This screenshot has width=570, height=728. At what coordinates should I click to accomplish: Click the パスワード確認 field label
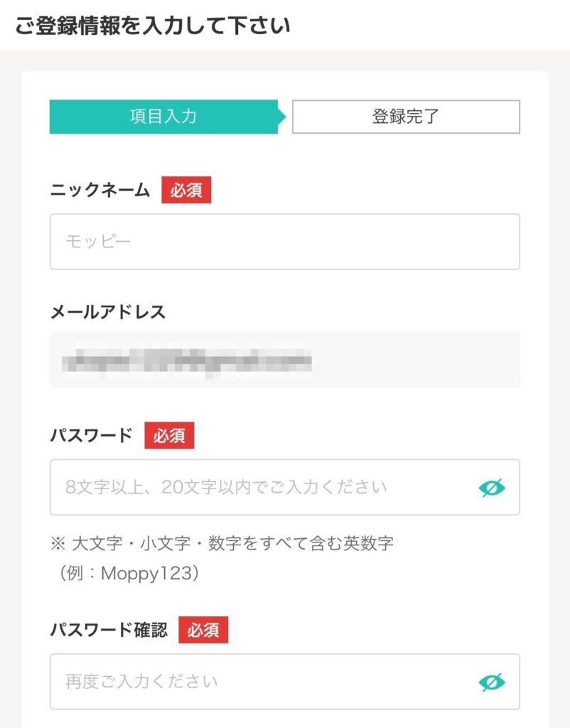[109, 631]
